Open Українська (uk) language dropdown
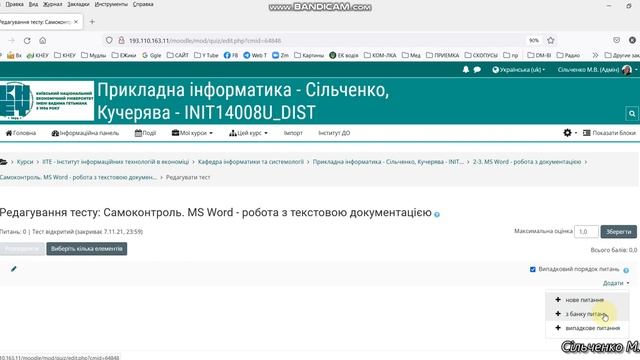Screen dimensions: 640x360 coord(519,70)
